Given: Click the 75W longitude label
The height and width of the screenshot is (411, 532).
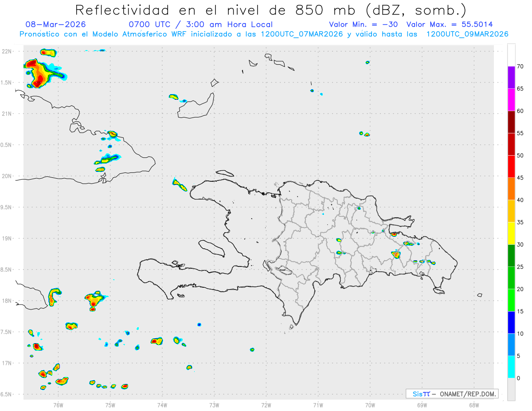Looking at the screenshot, I should (110, 405).
